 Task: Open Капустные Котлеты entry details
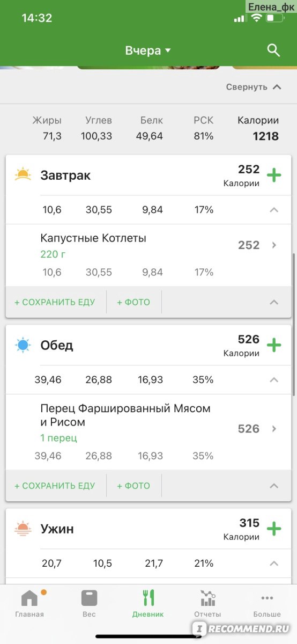click(x=148, y=255)
